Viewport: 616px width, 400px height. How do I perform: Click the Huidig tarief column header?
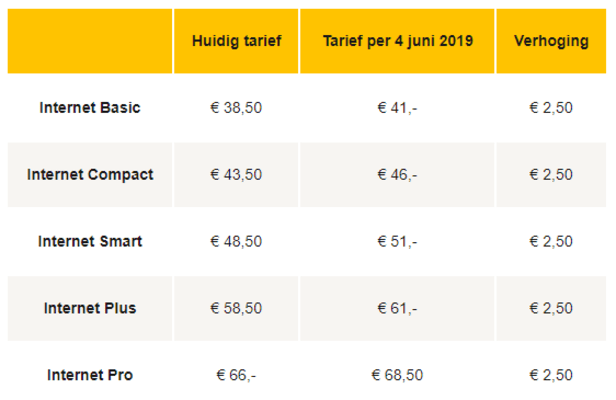point(236,41)
